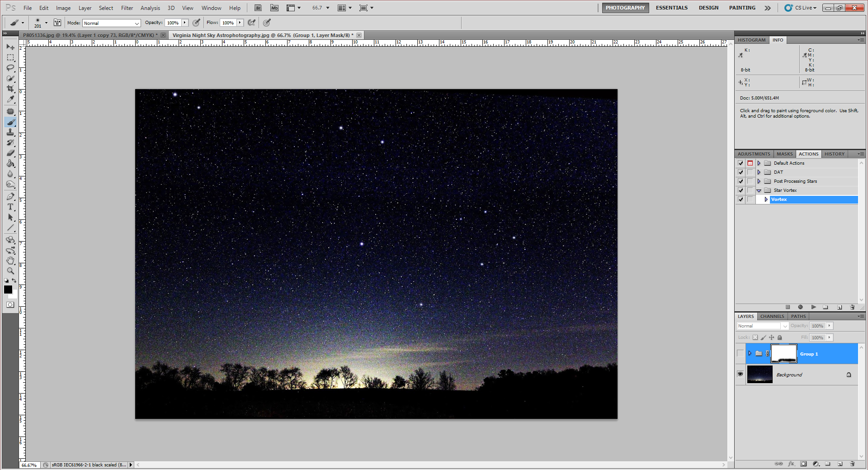Select the Move tool
The width and height of the screenshot is (868, 470).
coord(10,47)
